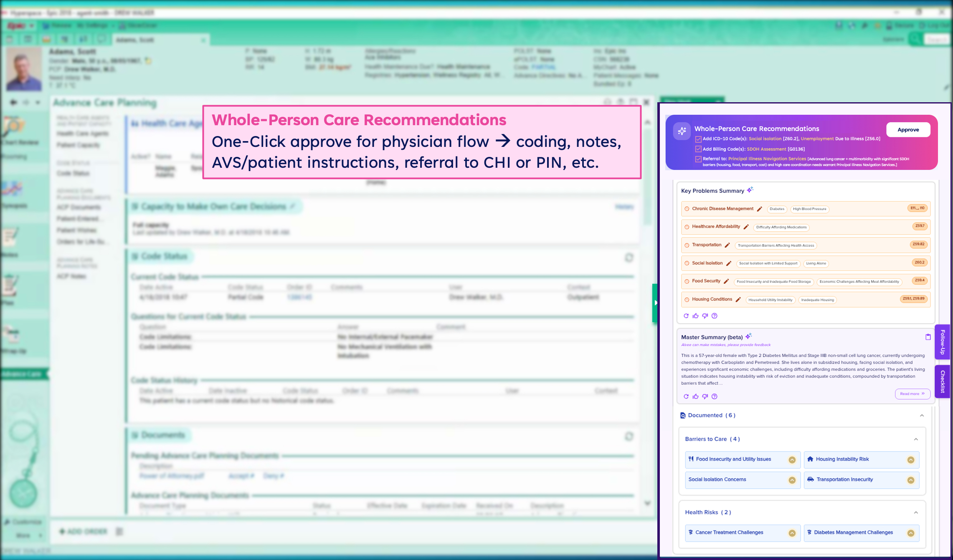The image size is (953, 560).
Task: Click the Z59.7 code badge
Action: point(920,226)
